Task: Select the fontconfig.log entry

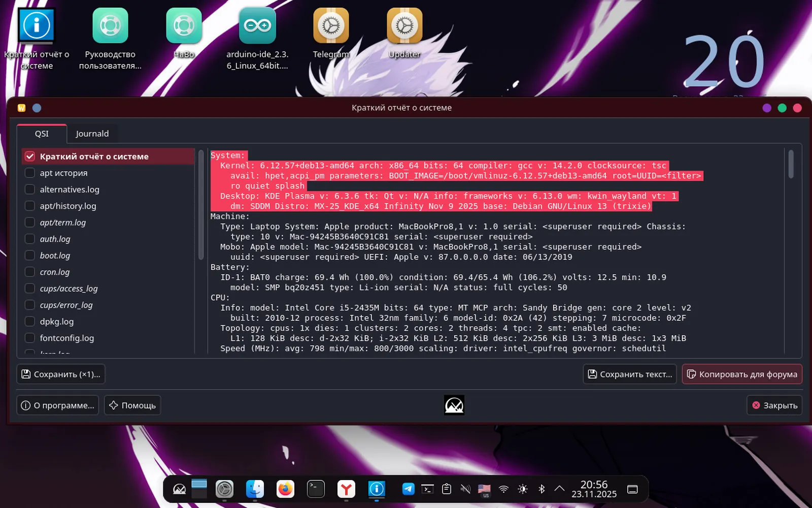Action: (108, 338)
